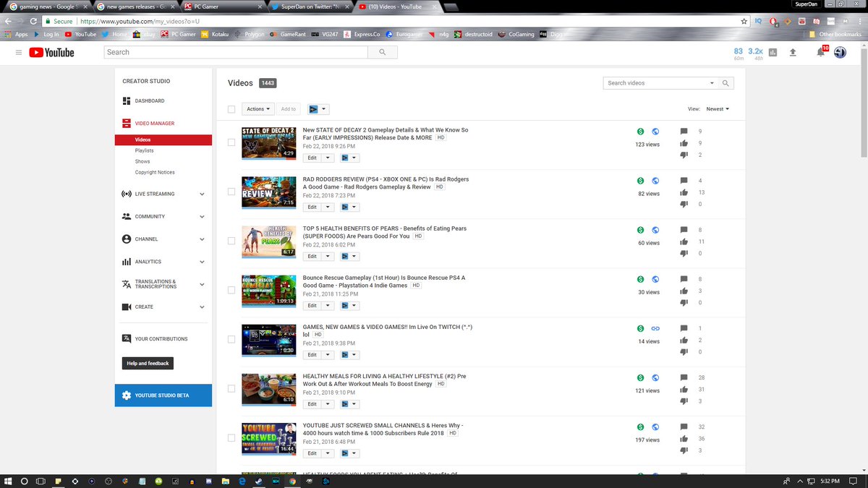Screen dimensions: 868x488
Task: Select checkbox for Health Benefits of Pears video
Action: coord(231,241)
